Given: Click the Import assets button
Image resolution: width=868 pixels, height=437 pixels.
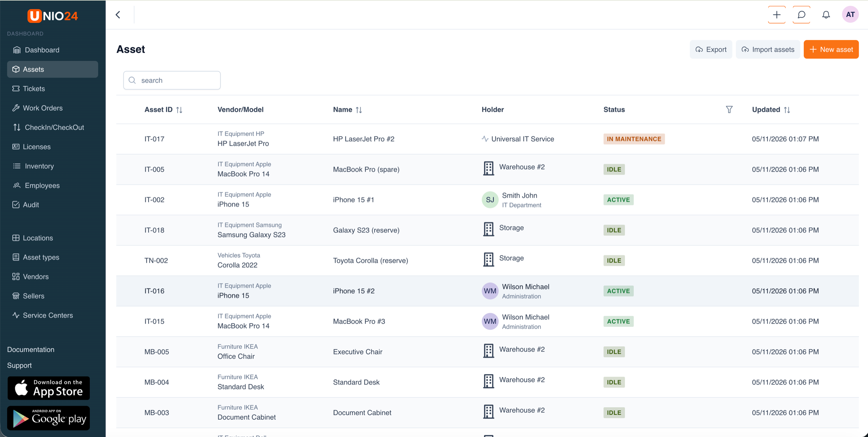Looking at the screenshot, I should point(767,50).
